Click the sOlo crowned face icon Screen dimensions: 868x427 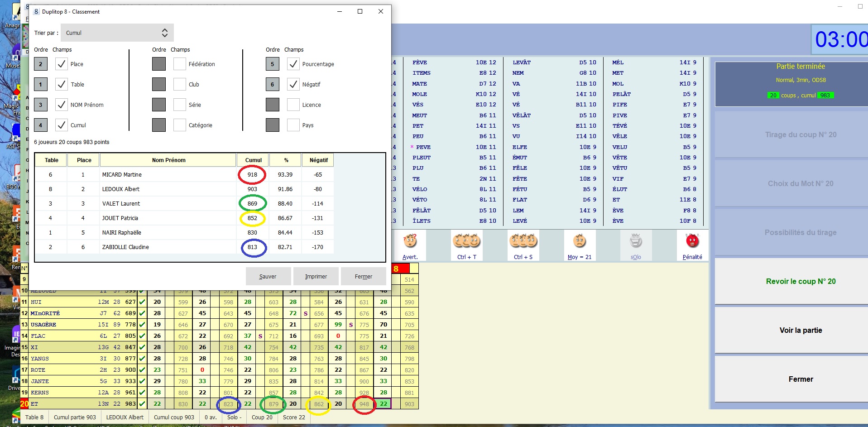636,241
